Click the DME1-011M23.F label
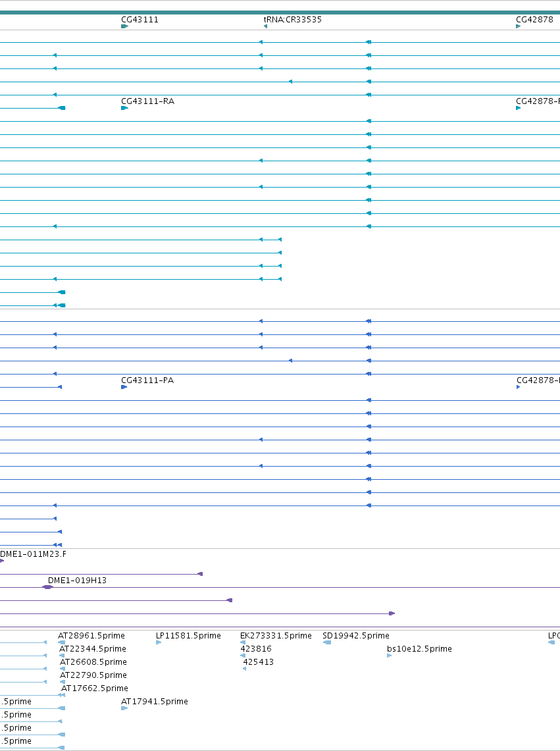560x751 pixels. [33, 554]
